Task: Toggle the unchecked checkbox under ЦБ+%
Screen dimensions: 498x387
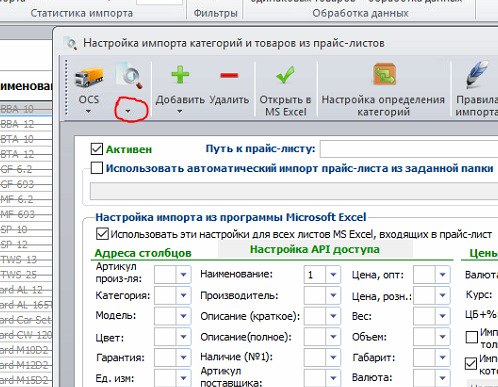Action: point(471,337)
